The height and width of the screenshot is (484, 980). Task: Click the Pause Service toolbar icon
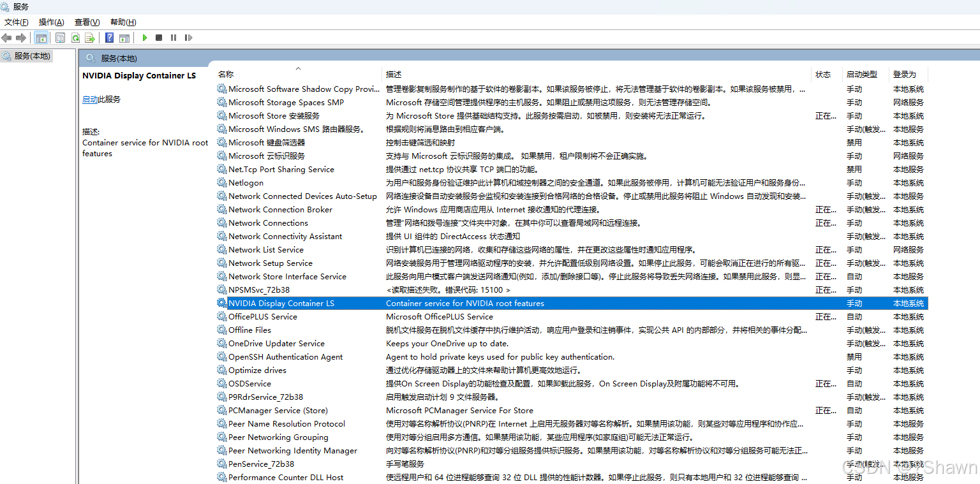click(x=174, y=38)
